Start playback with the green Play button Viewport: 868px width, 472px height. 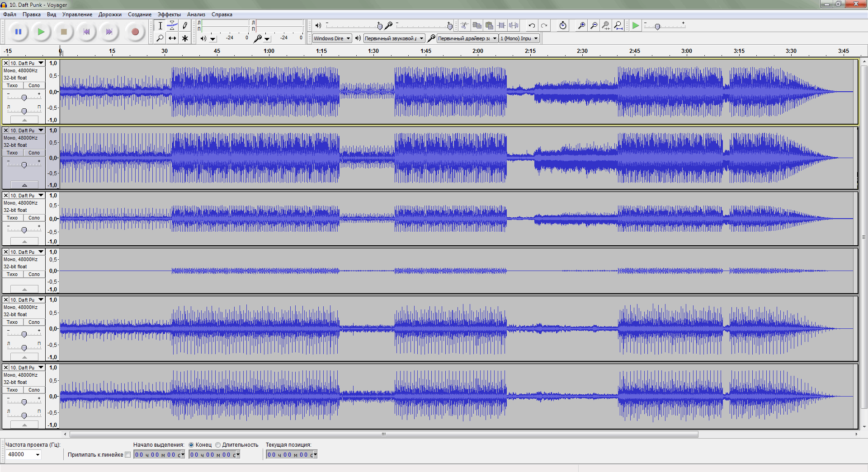[x=41, y=32]
